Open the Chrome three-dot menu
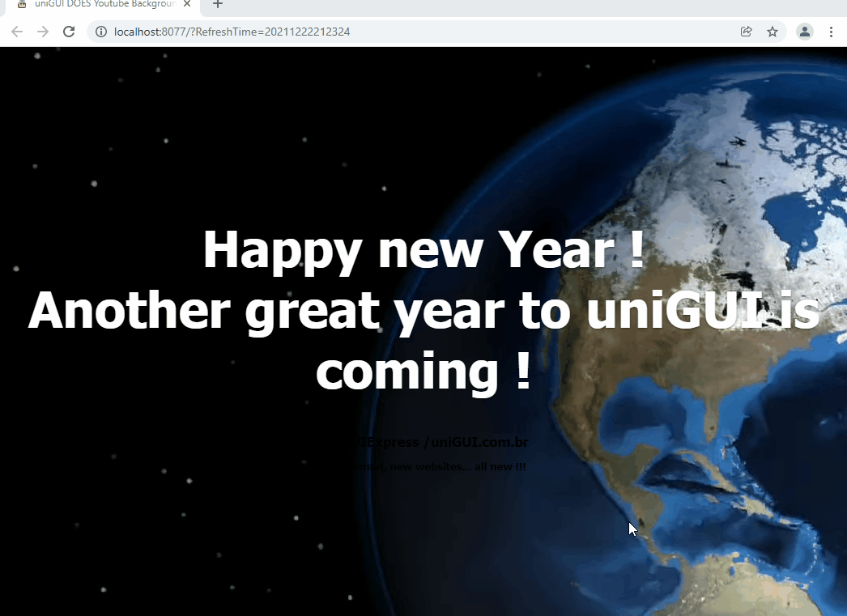Screen dimensions: 847x616 pos(831,32)
